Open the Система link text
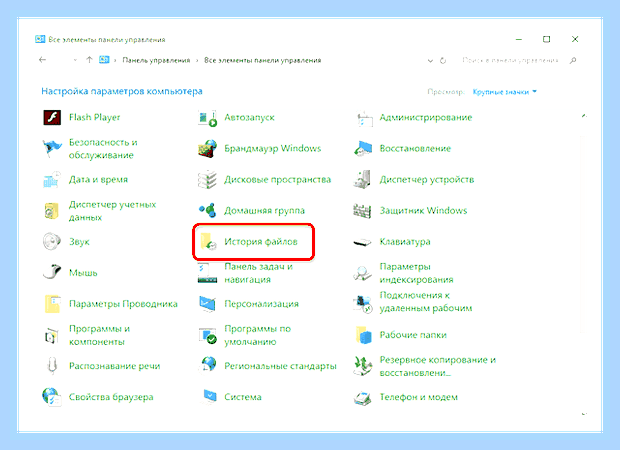620x450 pixels. 243,397
